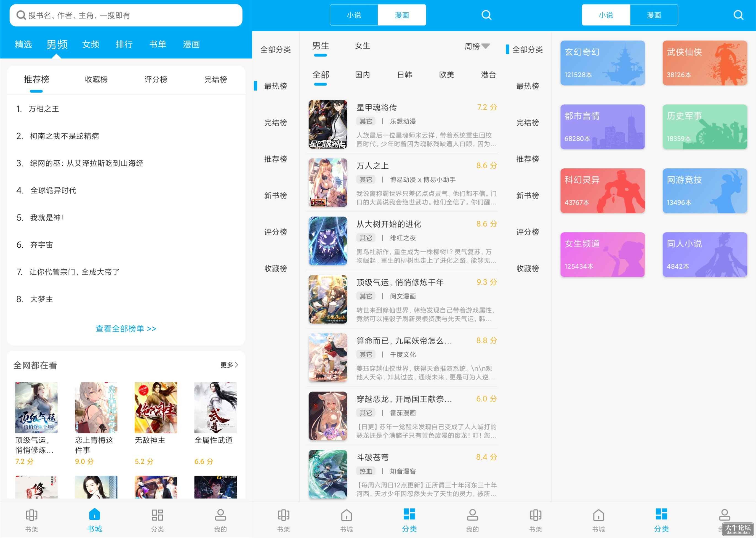Open 星甲魂将传 comic cover thumbnail
The width and height of the screenshot is (756, 538).
click(x=328, y=124)
